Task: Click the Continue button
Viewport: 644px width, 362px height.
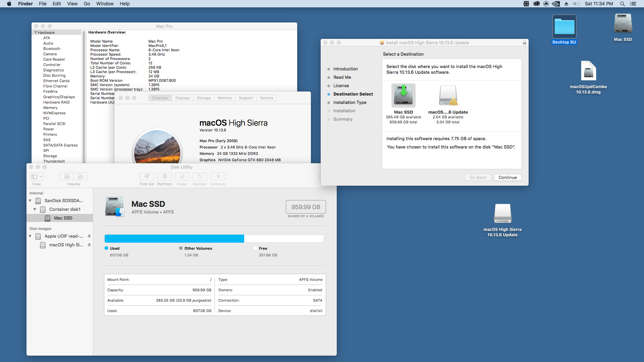Action: point(507,178)
